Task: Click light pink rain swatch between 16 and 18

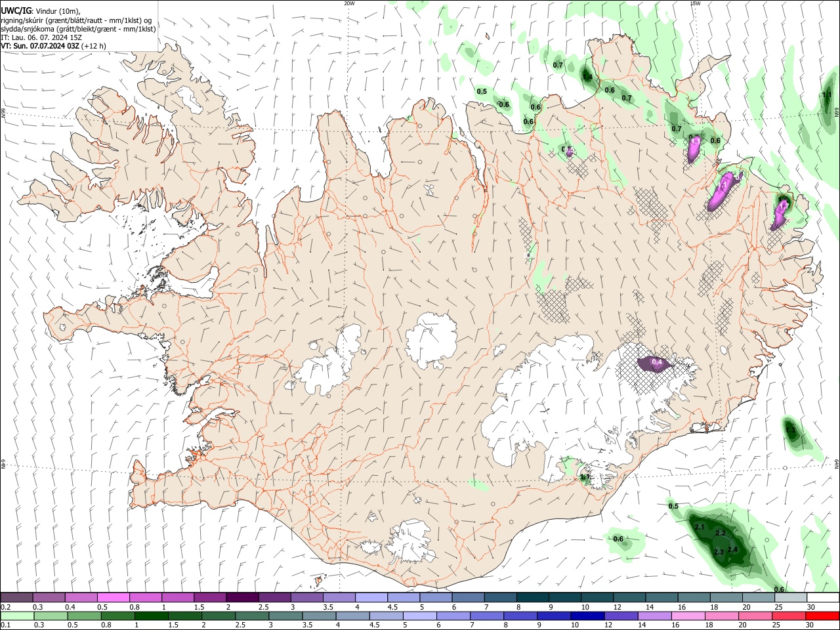Action: [688, 616]
